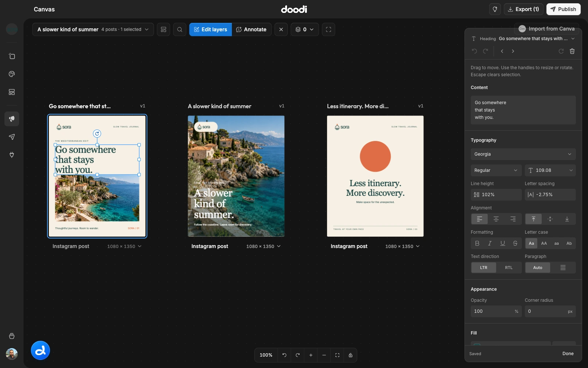The image size is (588, 368).
Task: Expand the Heading layer selector dropdown
Action: click(523, 39)
